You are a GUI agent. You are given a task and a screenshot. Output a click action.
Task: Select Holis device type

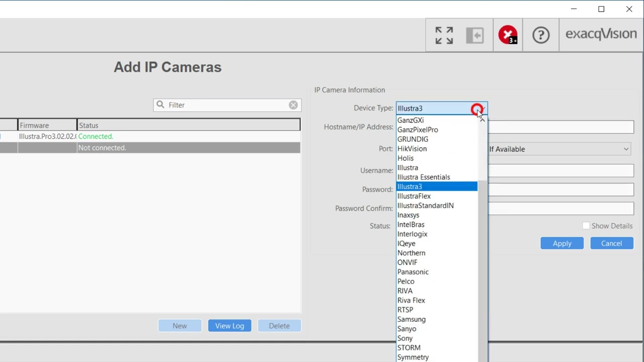coord(437,158)
